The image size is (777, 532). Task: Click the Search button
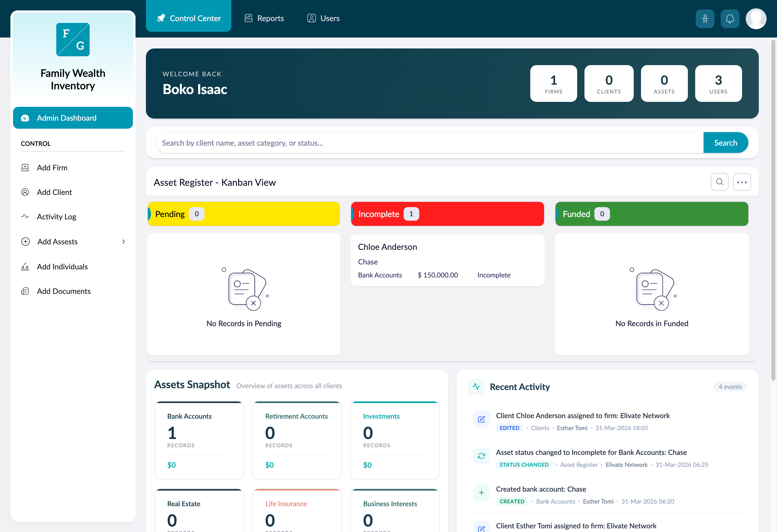[x=725, y=143]
